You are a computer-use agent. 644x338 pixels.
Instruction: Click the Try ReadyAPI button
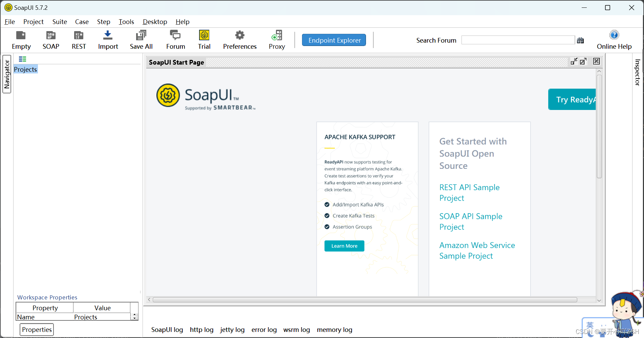[x=572, y=99]
